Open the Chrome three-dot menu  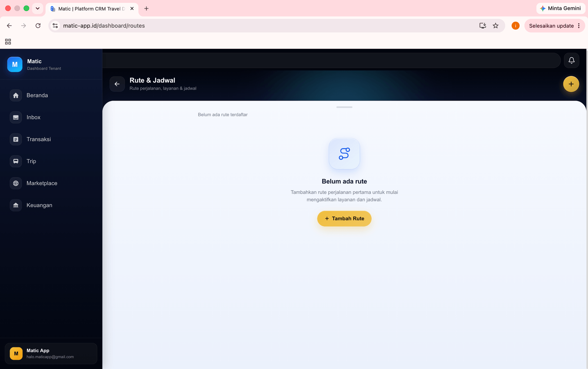tap(579, 26)
